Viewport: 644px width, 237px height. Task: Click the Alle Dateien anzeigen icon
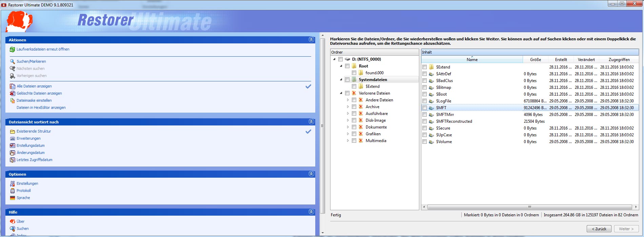point(13,86)
